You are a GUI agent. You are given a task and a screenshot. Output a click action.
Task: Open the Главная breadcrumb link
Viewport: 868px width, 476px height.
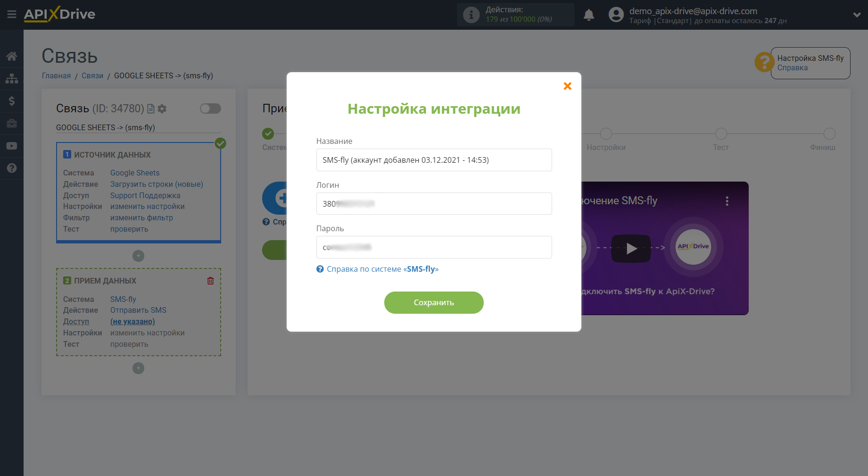(56, 75)
